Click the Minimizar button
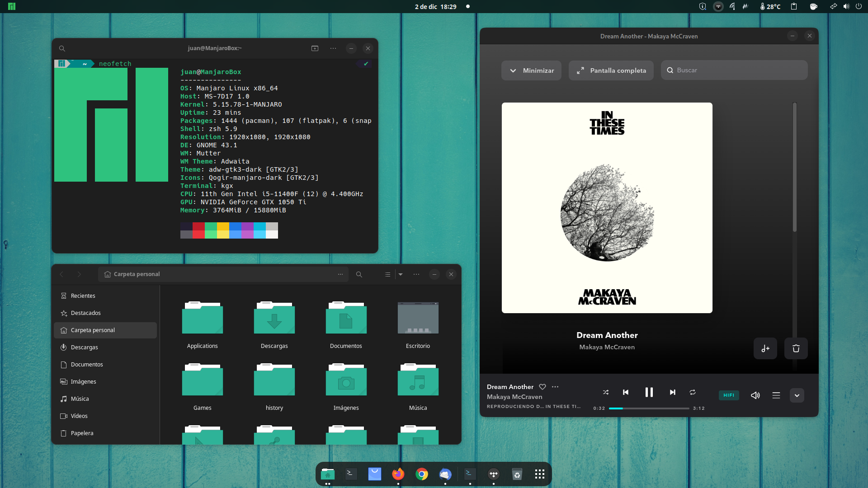Image resolution: width=868 pixels, height=488 pixels. (x=531, y=70)
